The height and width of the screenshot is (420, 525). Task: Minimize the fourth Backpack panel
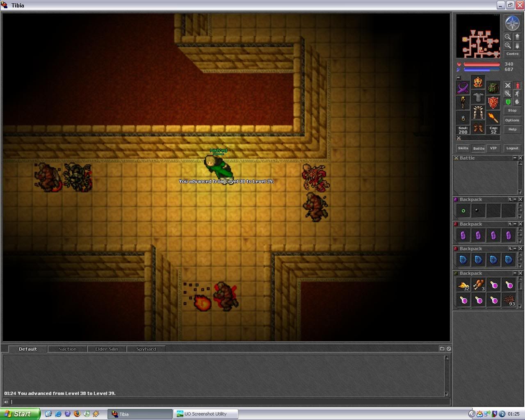(x=515, y=273)
